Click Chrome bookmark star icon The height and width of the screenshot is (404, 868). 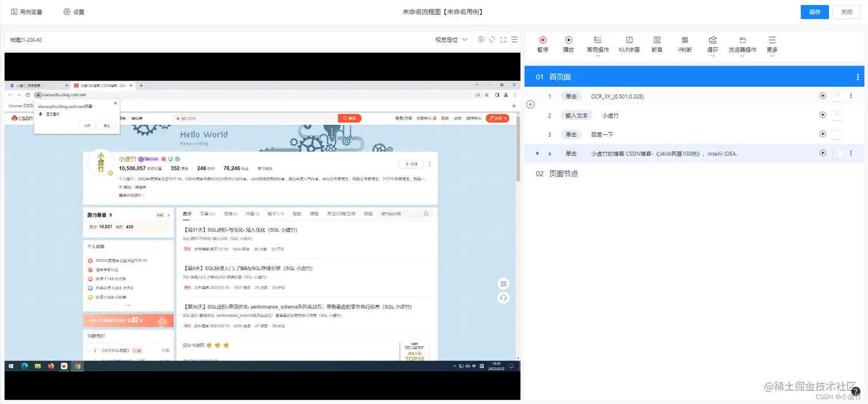click(x=487, y=95)
